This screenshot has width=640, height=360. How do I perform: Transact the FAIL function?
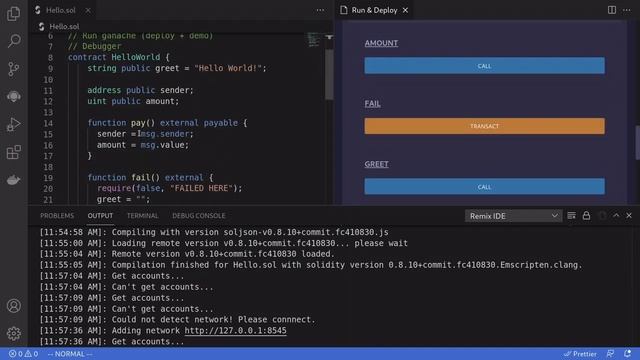(x=484, y=126)
